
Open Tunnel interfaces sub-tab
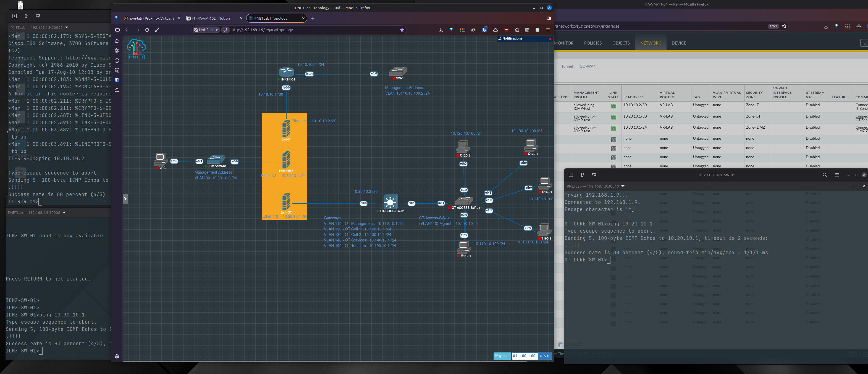click(x=567, y=66)
